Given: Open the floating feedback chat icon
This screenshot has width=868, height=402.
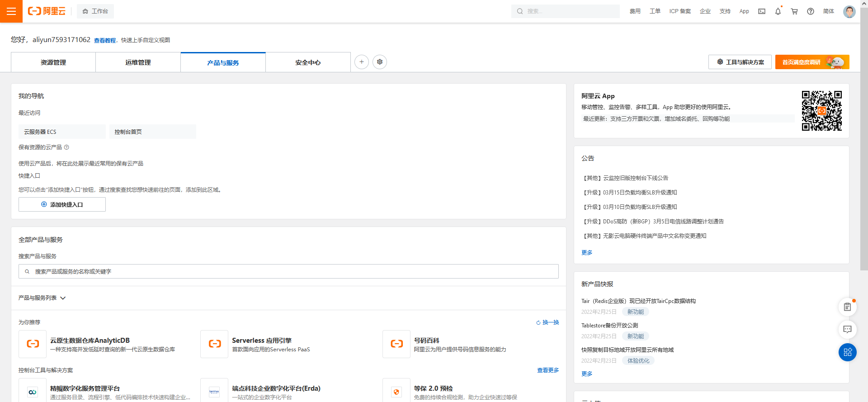Looking at the screenshot, I should pyautogui.click(x=848, y=330).
